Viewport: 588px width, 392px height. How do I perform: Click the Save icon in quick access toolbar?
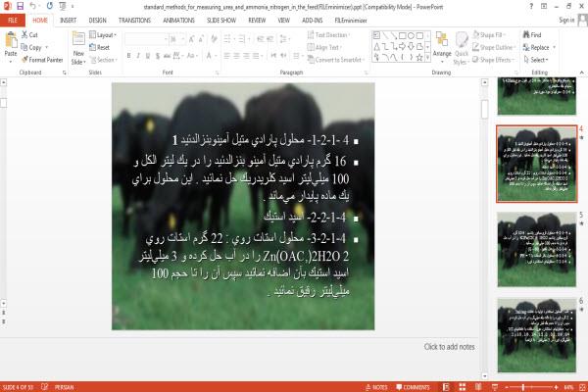(20, 6)
